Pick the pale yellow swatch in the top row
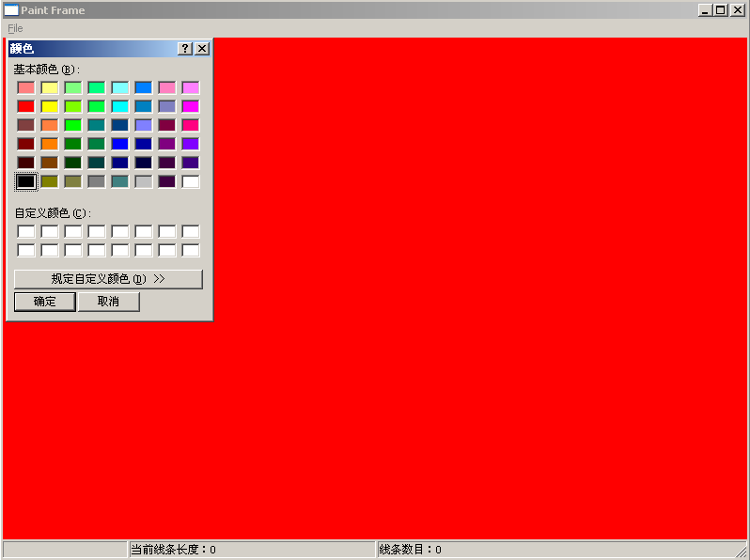The height and width of the screenshot is (560, 750). click(x=49, y=87)
